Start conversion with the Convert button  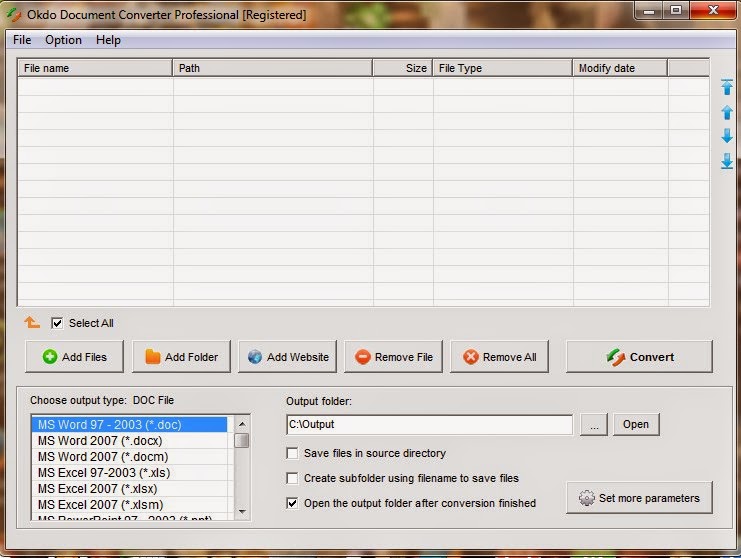[x=639, y=357]
